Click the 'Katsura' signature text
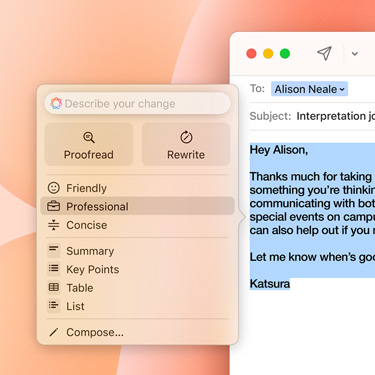 click(270, 284)
